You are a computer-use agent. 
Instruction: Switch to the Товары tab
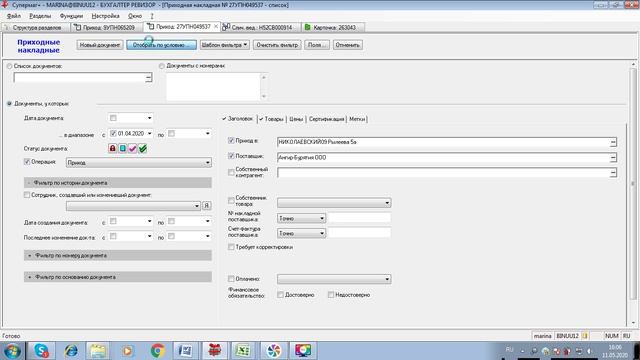pos(271,119)
